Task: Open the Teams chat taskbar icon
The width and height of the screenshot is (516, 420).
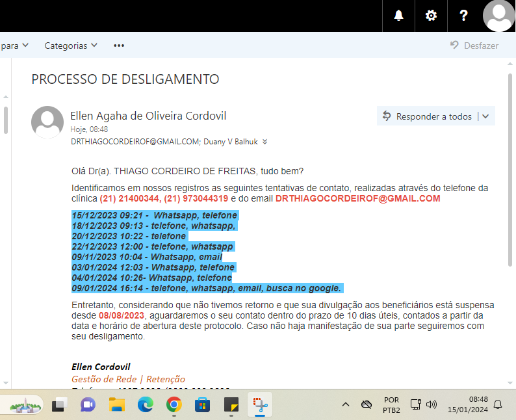Action: point(88,405)
